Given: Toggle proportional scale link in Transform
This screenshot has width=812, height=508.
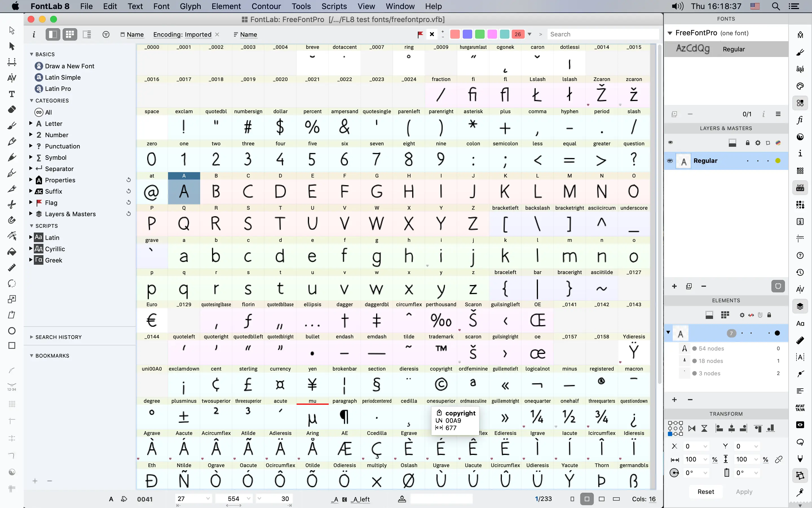Looking at the screenshot, I should point(779,459).
